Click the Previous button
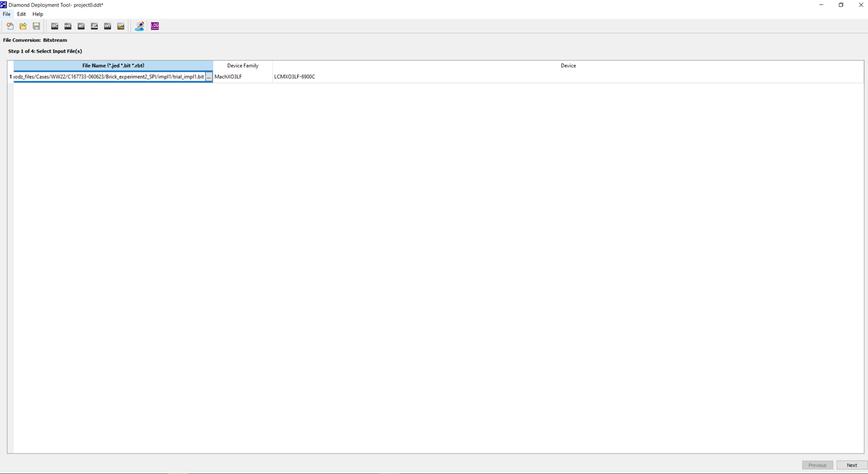 click(817, 465)
